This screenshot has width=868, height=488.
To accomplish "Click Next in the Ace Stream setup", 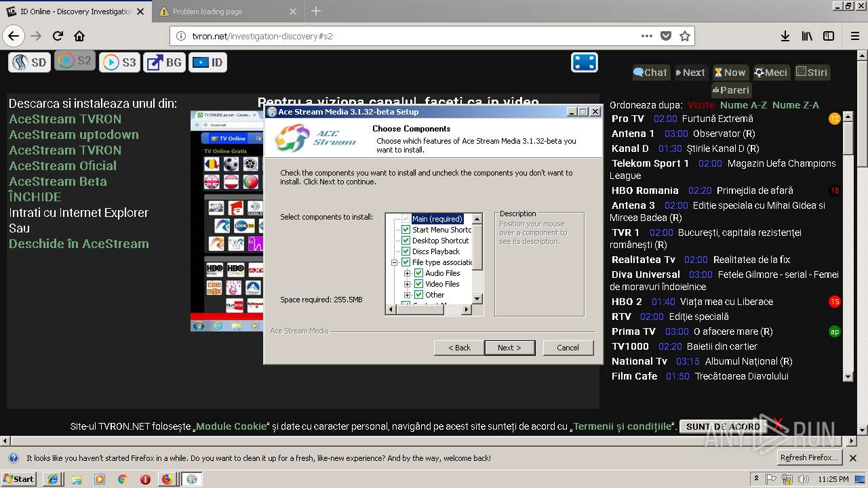I will click(x=510, y=348).
